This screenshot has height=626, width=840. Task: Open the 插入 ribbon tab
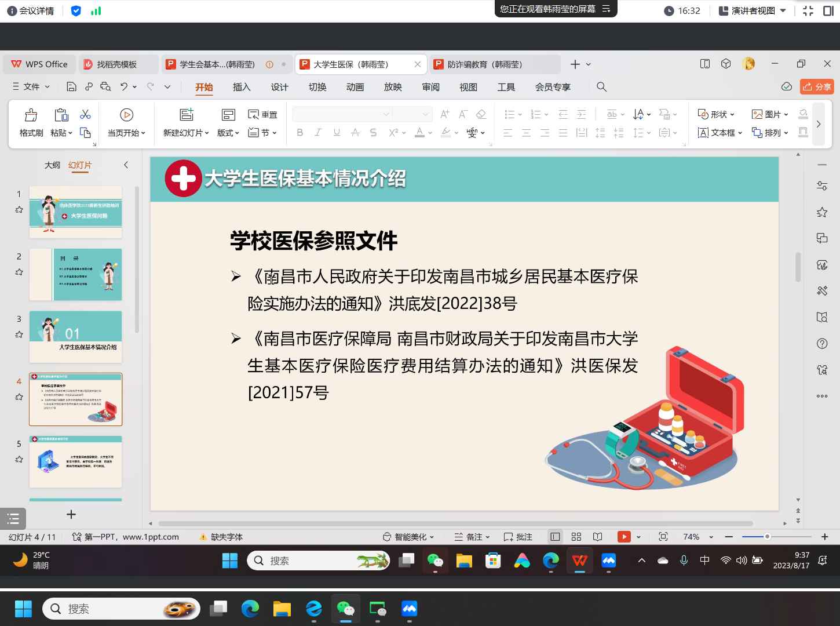(242, 87)
